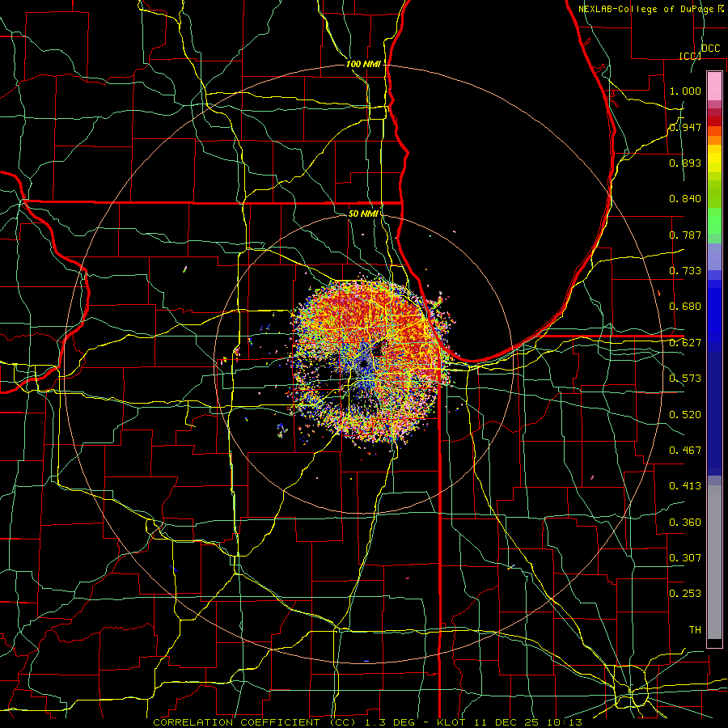Click the 0.893 legend value
This screenshot has height=728, width=728.
pyautogui.click(x=685, y=163)
